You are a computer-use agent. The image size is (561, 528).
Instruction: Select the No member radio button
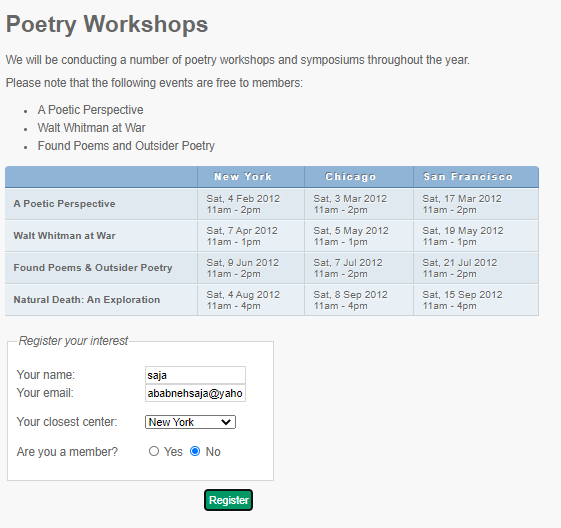tap(195, 451)
